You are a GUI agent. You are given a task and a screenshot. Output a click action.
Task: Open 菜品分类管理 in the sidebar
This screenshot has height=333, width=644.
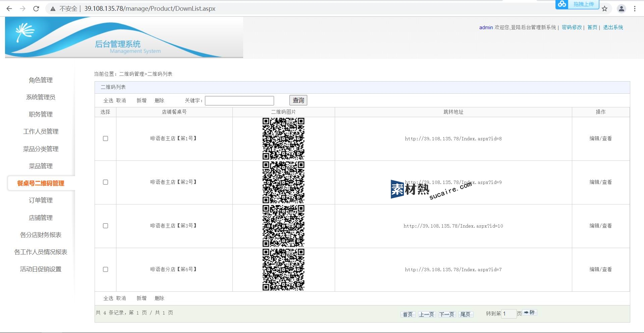(41, 149)
